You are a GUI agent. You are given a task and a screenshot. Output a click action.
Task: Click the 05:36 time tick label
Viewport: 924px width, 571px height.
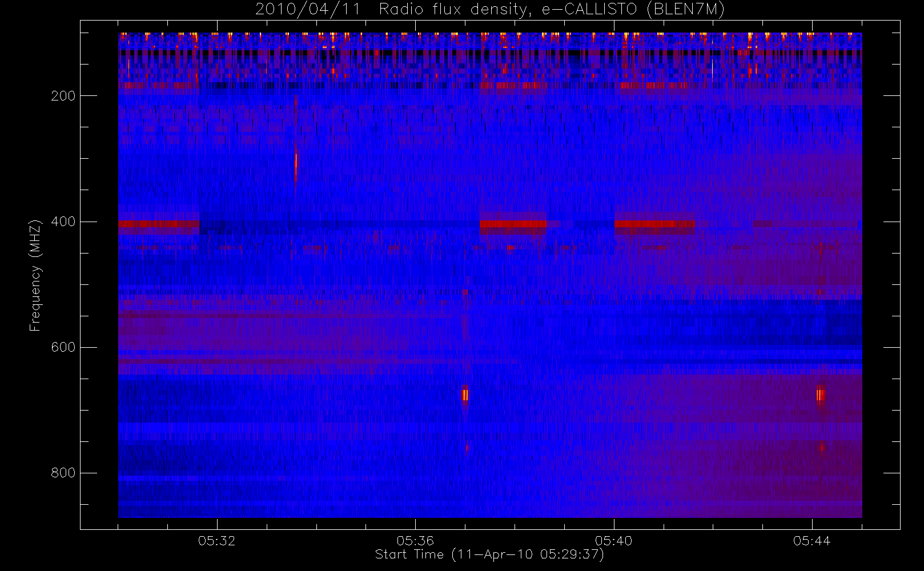[x=415, y=541]
